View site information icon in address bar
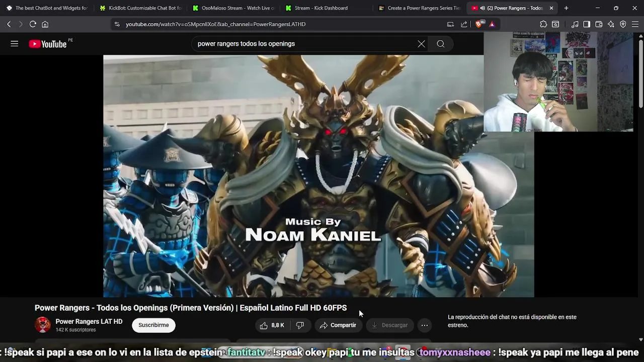The image size is (644, 362). click(x=117, y=24)
